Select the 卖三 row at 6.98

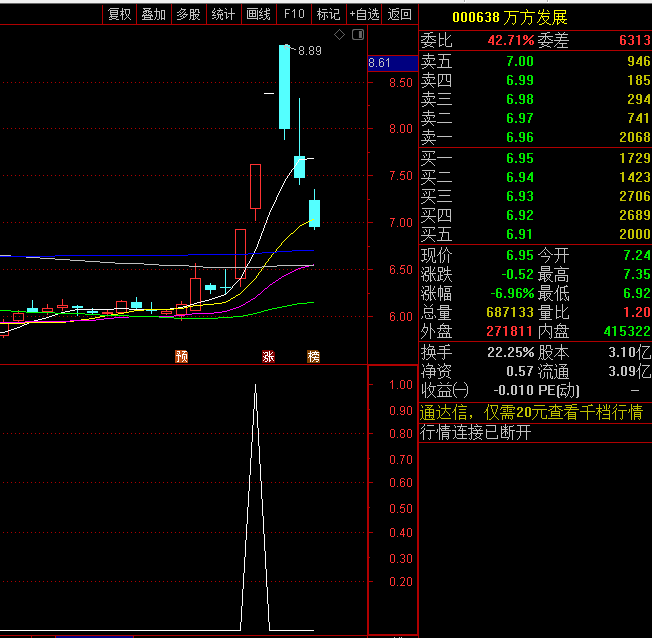click(535, 99)
